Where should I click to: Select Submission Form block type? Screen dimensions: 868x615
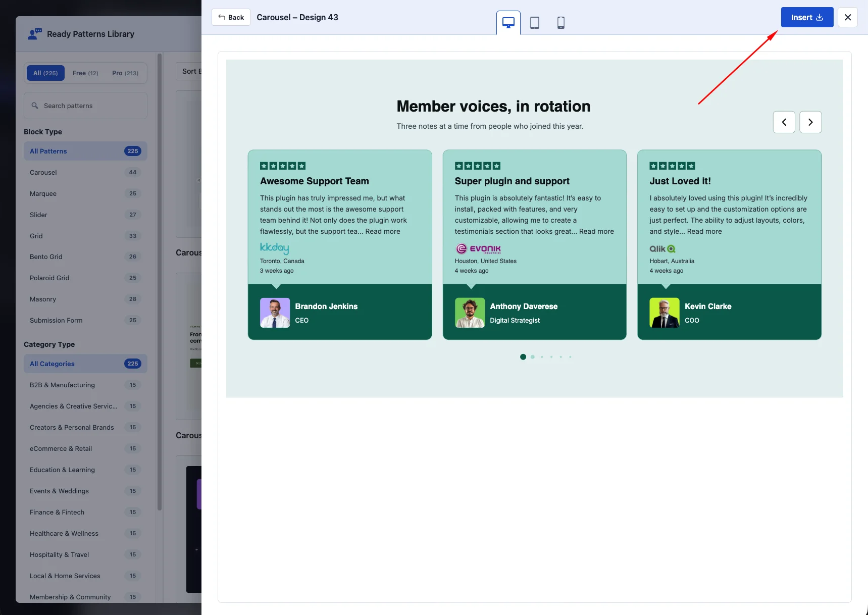point(85,320)
